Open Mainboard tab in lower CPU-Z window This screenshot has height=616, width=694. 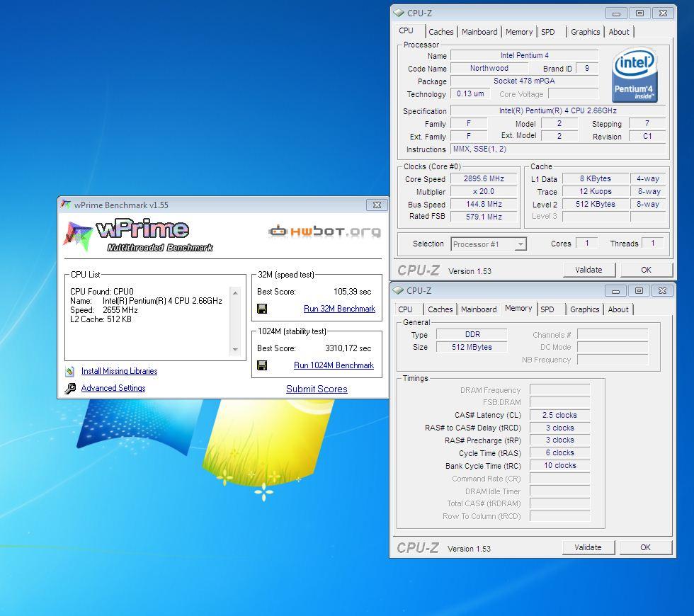[x=479, y=309]
